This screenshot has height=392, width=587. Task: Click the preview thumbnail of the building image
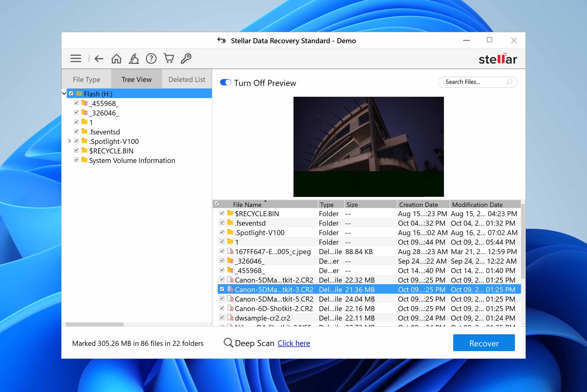pyautogui.click(x=368, y=147)
